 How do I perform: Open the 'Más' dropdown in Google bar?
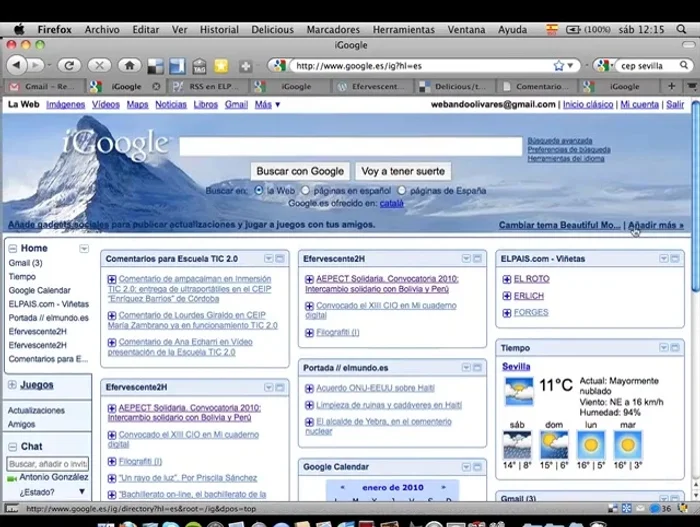click(263, 104)
